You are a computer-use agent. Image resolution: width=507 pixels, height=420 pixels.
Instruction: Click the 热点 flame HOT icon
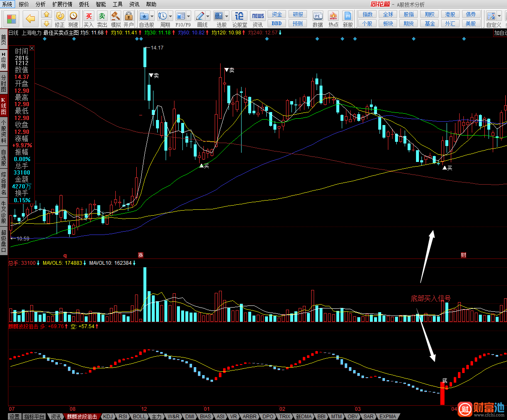[333, 16]
